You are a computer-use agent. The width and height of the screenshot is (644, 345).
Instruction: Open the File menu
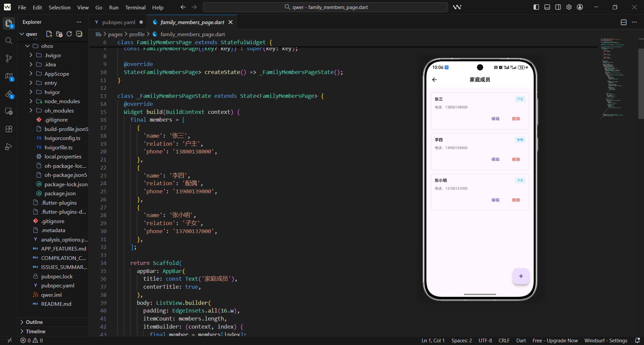click(x=22, y=7)
